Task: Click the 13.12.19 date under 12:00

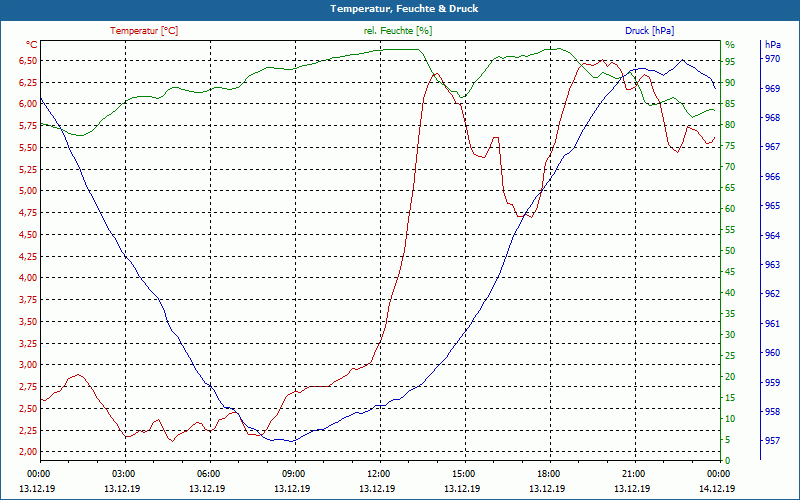Action: coord(377,488)
